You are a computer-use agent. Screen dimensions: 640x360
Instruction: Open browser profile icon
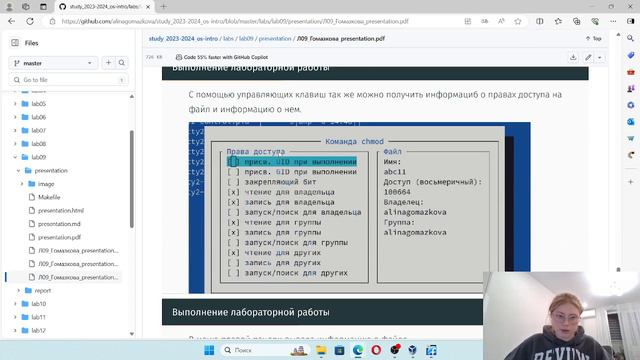(9, 7)
